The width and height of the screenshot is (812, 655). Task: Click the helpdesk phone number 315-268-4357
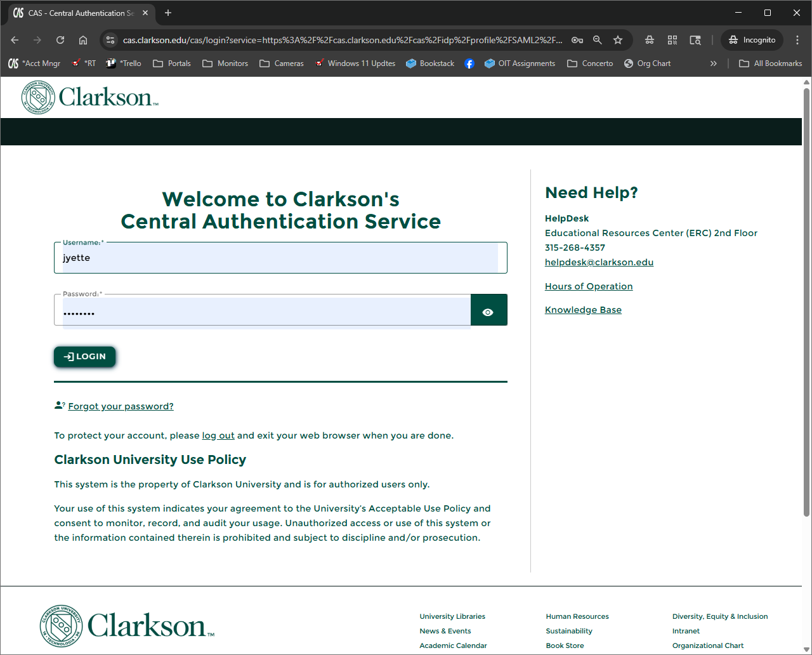[575, 248]
